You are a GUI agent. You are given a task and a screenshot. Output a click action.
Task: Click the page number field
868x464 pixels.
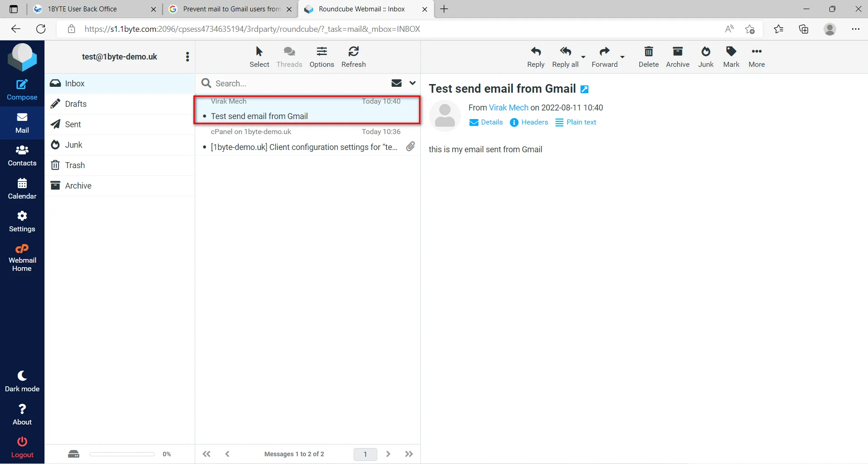(365, 454)
